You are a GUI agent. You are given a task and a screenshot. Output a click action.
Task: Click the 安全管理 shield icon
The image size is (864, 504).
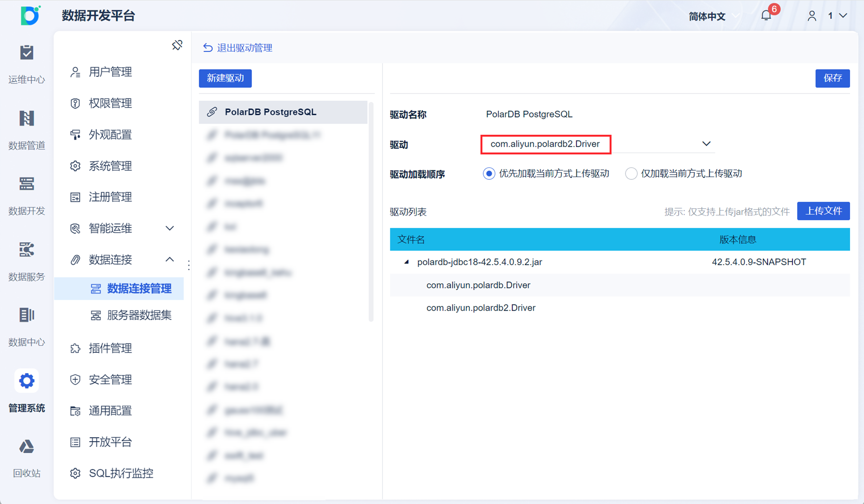coord(75,380)
